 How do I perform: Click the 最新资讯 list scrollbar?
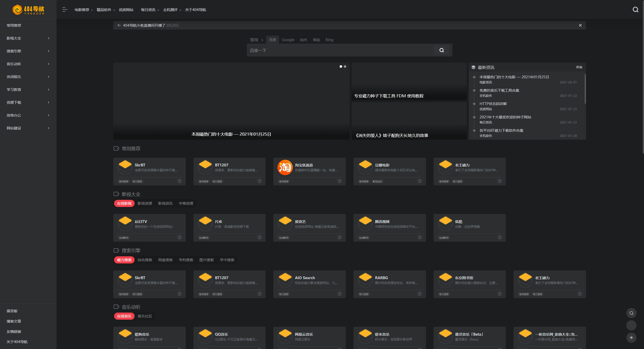(x=585, y=89)
